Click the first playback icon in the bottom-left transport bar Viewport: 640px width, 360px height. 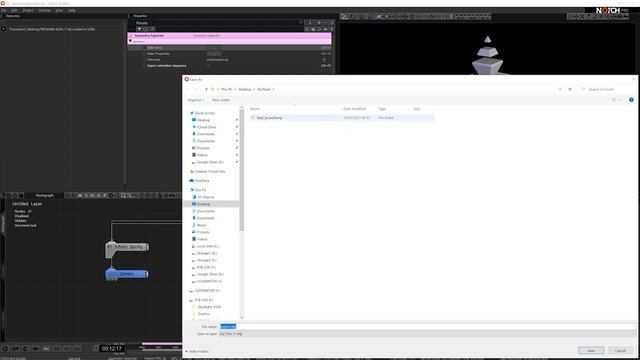(5, 349)
